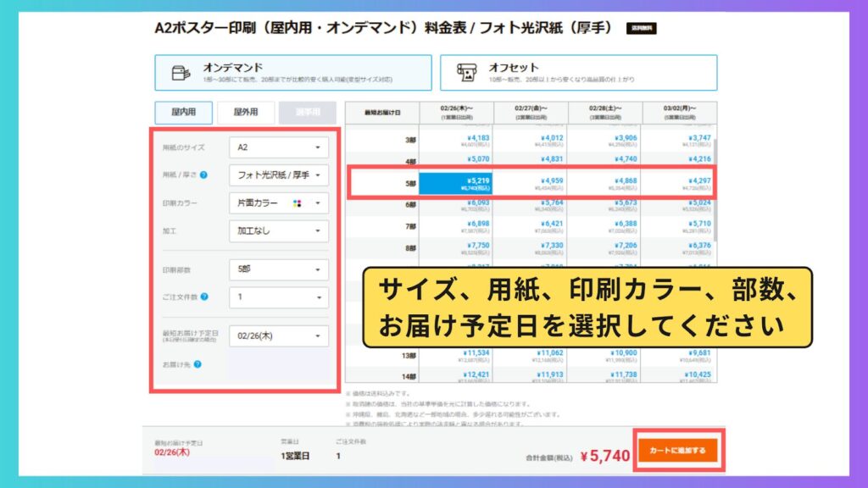Open the 加工なし finishing dropdown
The height and width of the screenshot is (488, 868).
(x=278, y=231)
